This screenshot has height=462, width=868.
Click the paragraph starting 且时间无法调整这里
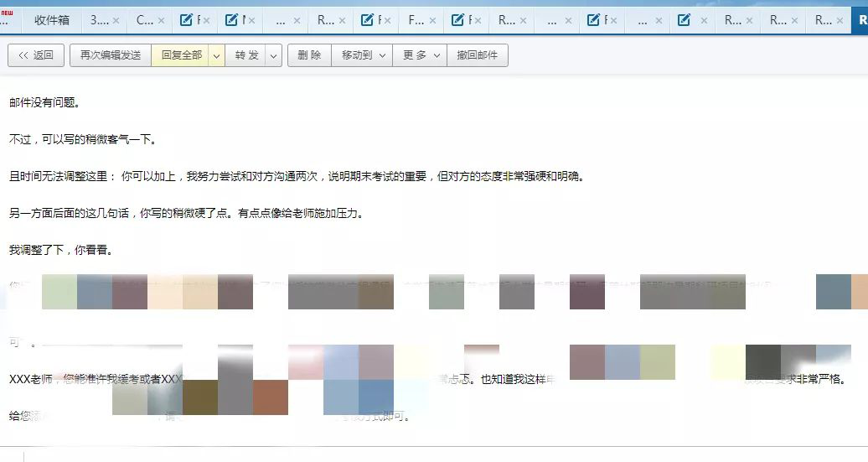click(x=297, y=176)
